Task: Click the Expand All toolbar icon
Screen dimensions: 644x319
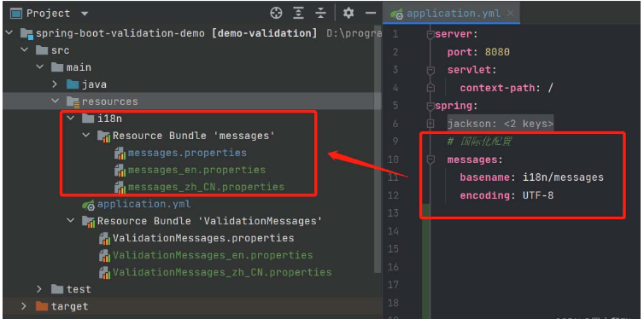Action: point(299,14)
